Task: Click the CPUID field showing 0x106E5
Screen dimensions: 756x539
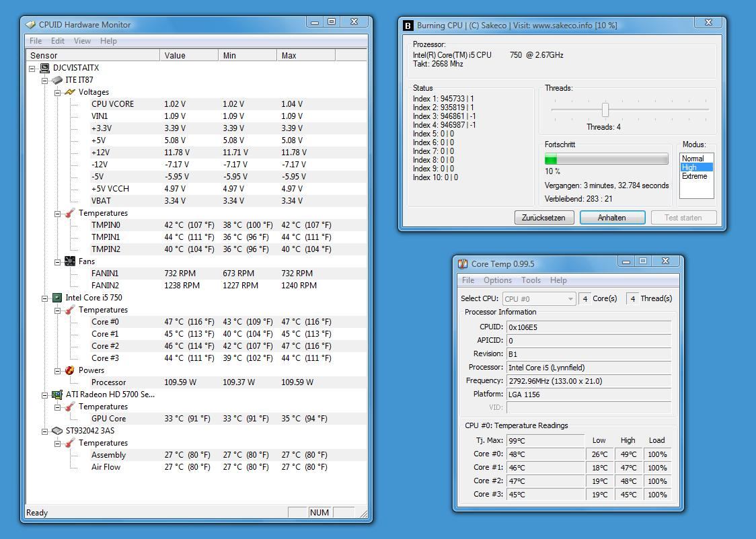Action: click(x=589, y=327)
